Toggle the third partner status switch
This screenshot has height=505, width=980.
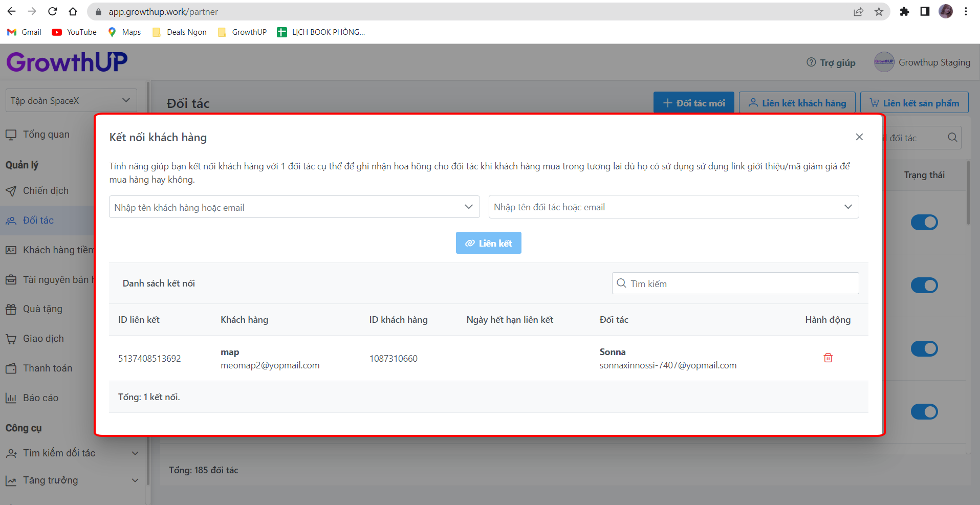(924, 349)
